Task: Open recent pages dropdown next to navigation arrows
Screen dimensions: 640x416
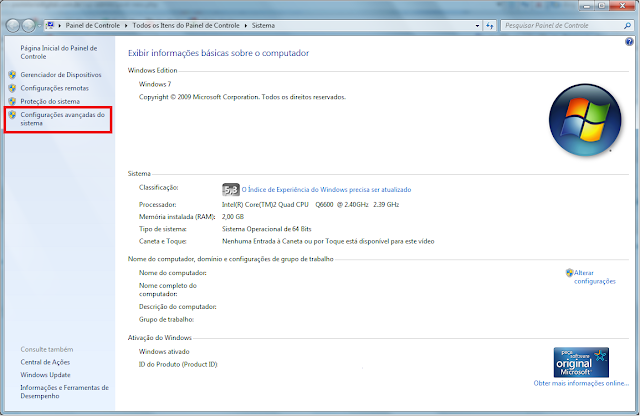Action: click(x=39, y=25)
